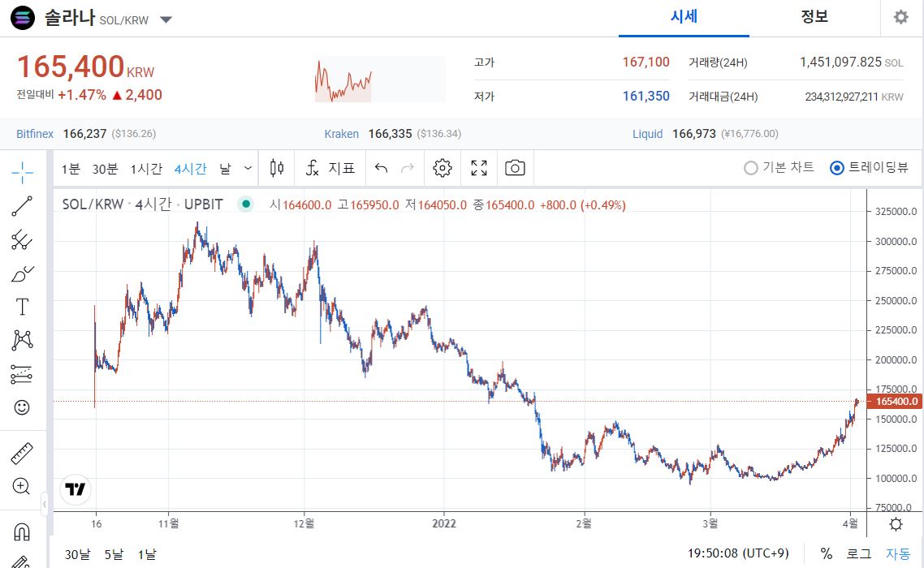Open price axis settings gear

(x=896, y=524)
